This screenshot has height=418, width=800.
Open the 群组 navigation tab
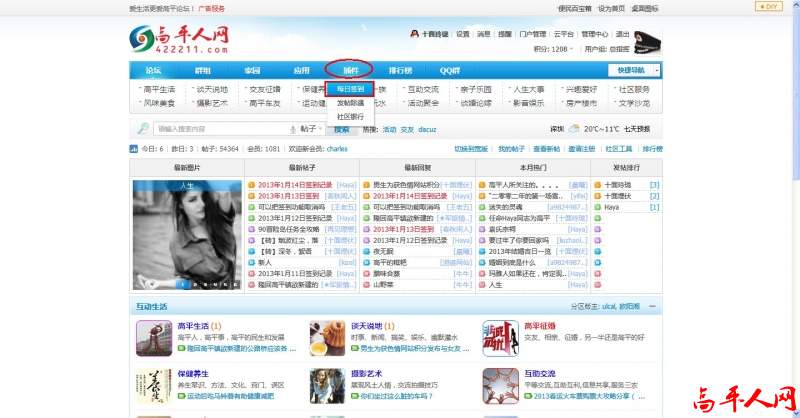203,70
